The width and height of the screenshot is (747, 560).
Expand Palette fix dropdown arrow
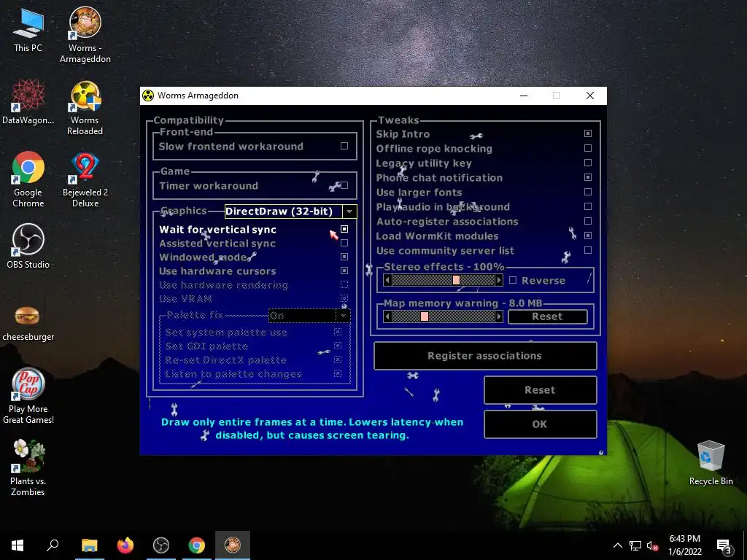(x=343, y=315)
